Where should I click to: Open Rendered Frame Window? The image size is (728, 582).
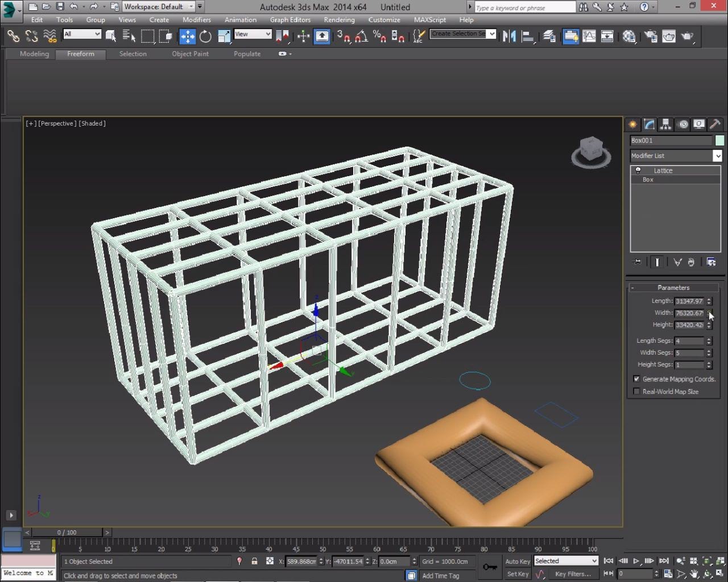click(x=669, y=36)
